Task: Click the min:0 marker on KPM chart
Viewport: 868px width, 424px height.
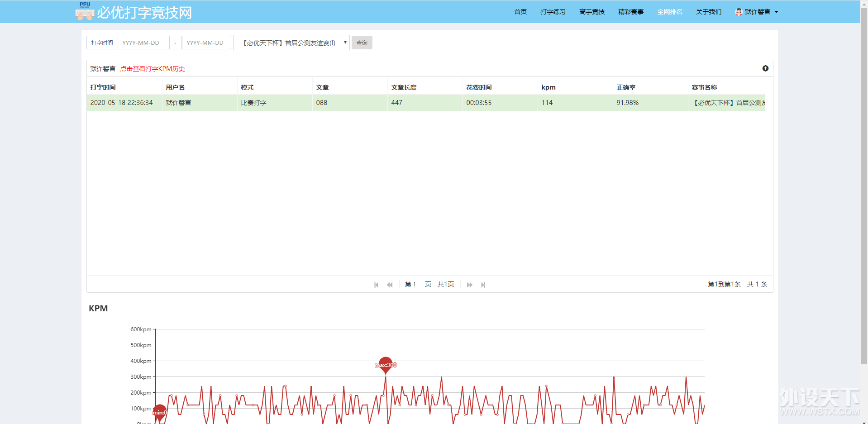Action: pyautogui.click(x=160, y=412)
